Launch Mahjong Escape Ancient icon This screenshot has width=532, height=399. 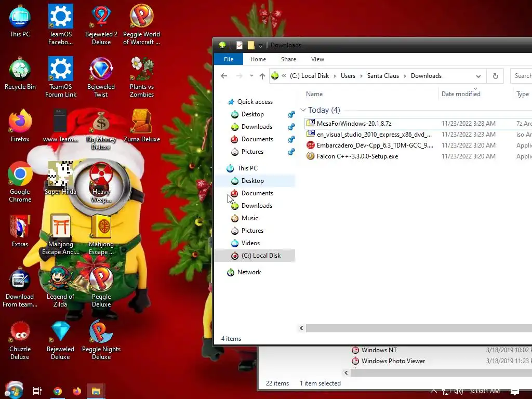(60, 234)
